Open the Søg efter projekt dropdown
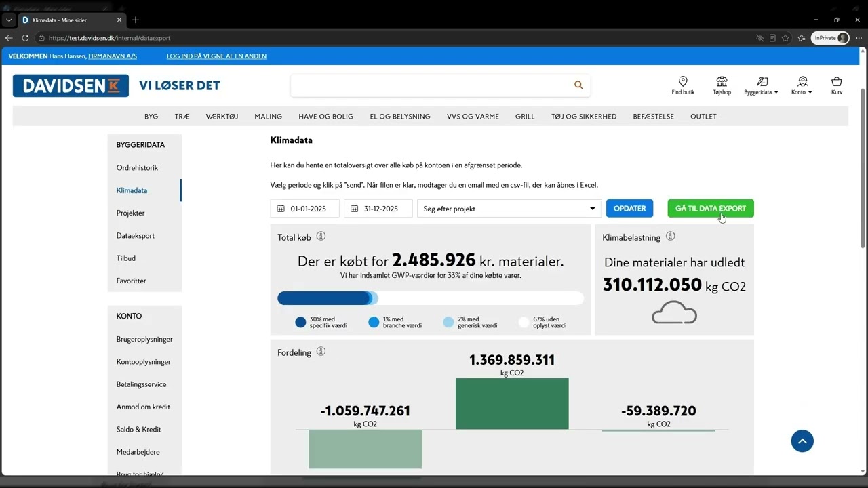 click(509, 209)
